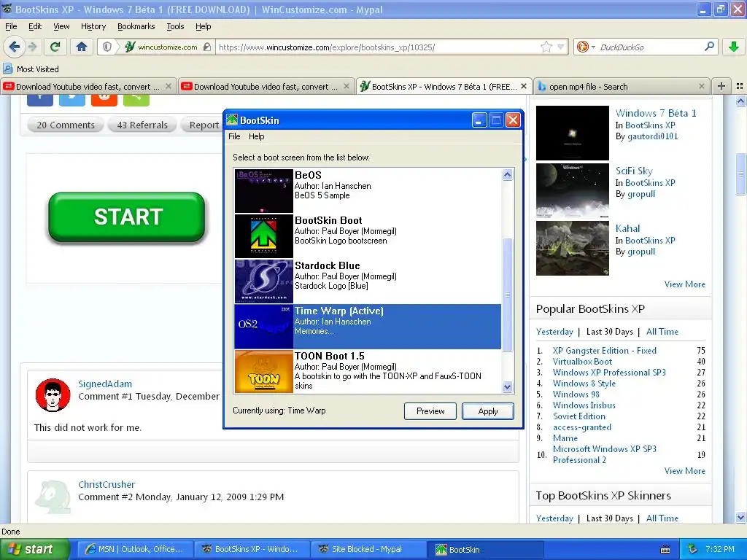This screenshot has width=747, height=560.
Task: Open the Windows 8 Style link
Action: click(584, 384)
